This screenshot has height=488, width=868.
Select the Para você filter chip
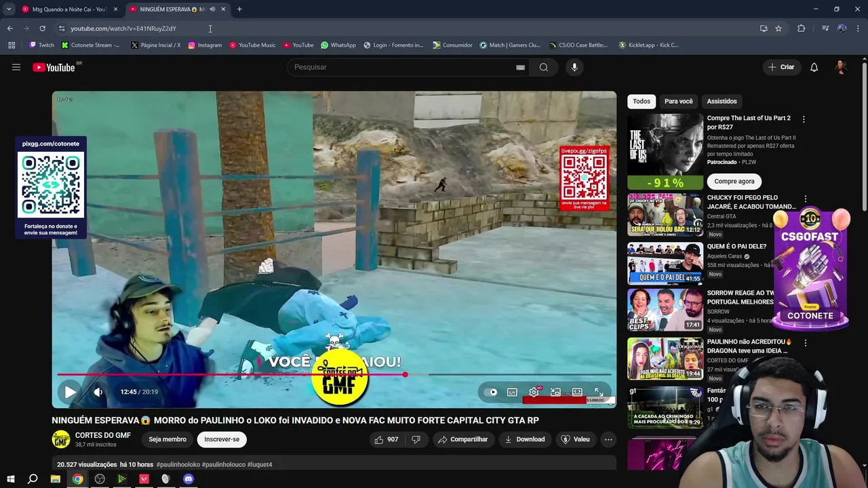(679, 101)
